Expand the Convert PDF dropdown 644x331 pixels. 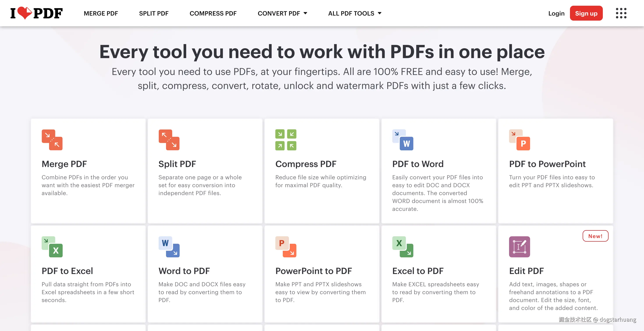pyautogui.click(x=282, y=14)
